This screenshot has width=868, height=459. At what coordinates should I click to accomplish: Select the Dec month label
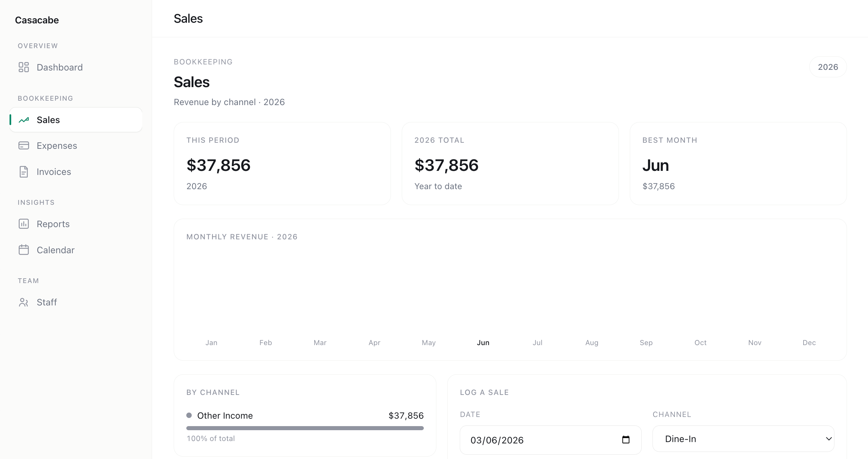[x=809, y=342]
